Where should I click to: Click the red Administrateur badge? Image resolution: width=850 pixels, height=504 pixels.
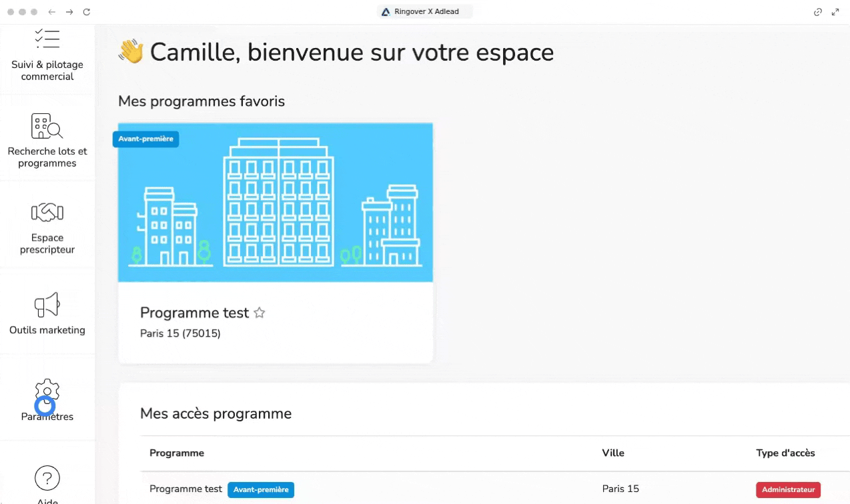click(788, 489)
